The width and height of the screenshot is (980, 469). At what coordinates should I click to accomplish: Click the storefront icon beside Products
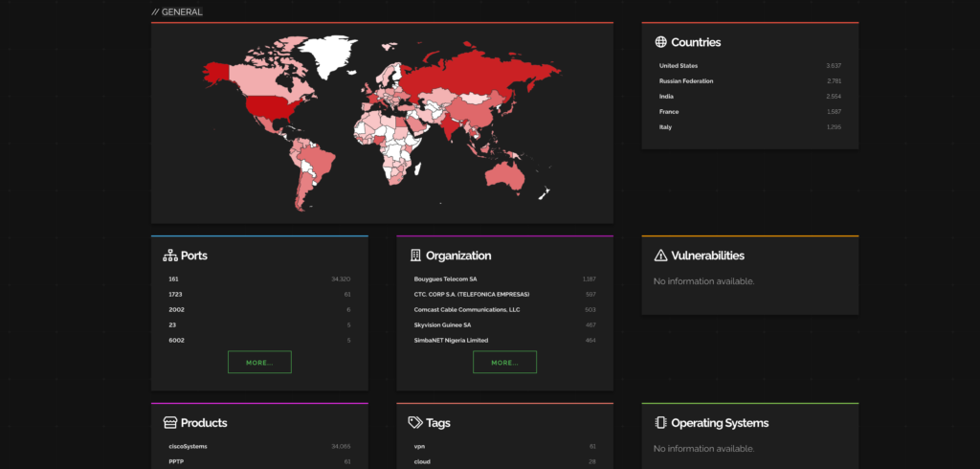click(x=170, y=423)
